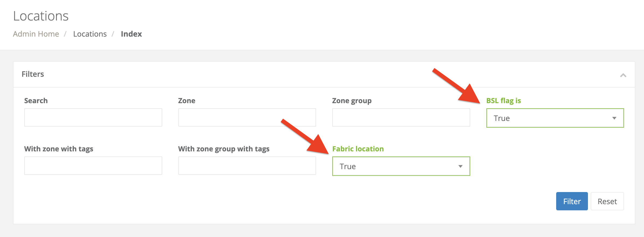The width and height of the screenshot is (644, 237).
Task: Click the Locations page heading
Action: point(41,16)
